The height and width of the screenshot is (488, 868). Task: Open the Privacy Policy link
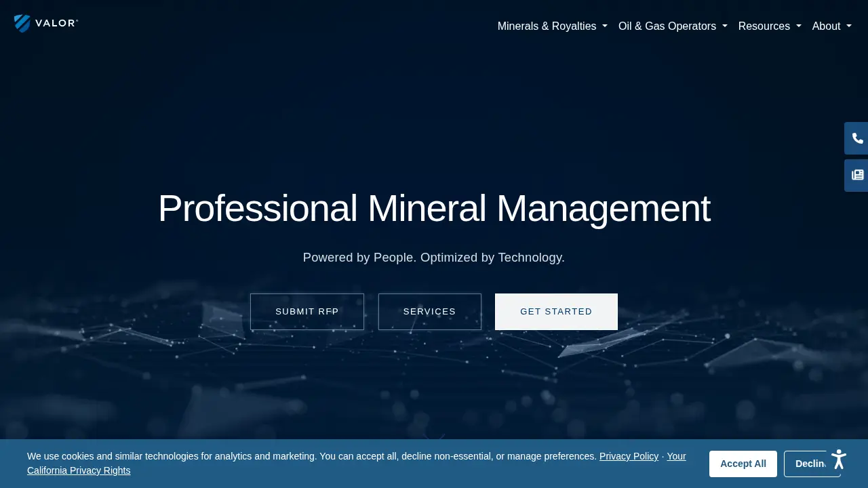pos(629,456)
